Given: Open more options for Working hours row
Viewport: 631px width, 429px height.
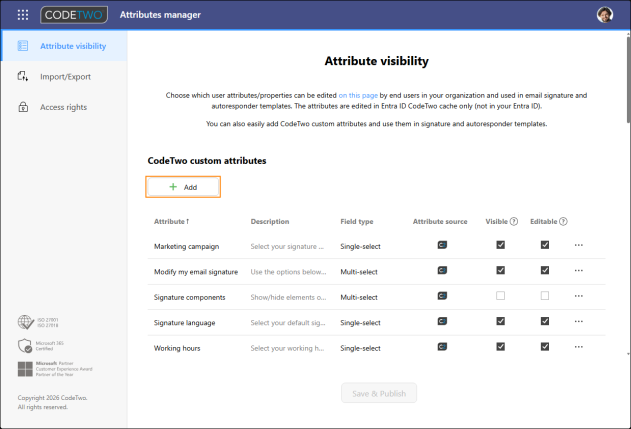Looking at the screenshot, I should (579, 347).
